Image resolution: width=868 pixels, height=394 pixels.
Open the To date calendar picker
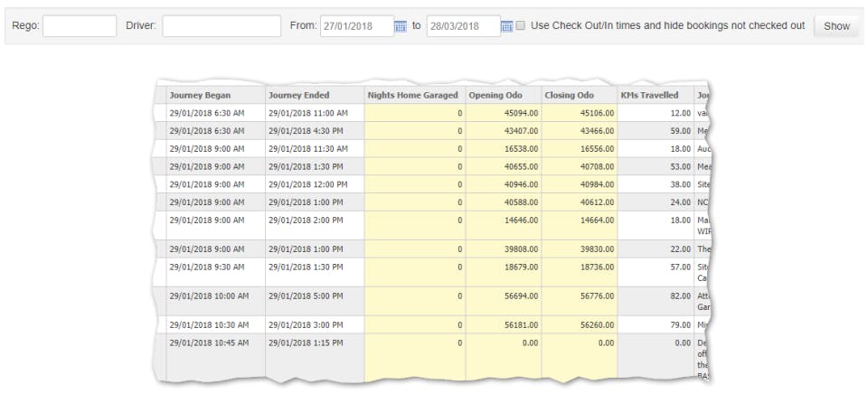tap(506, 26)
